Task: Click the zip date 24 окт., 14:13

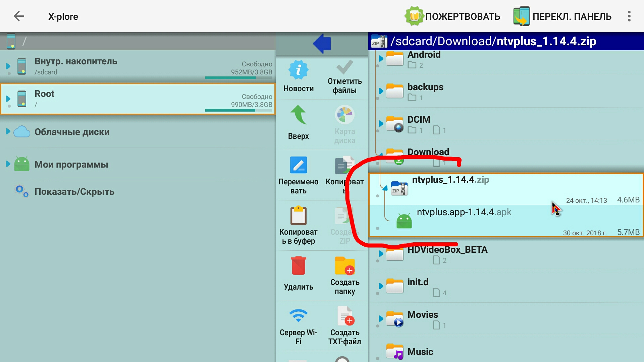Action: pyautogui.click(x=586, y=200)
